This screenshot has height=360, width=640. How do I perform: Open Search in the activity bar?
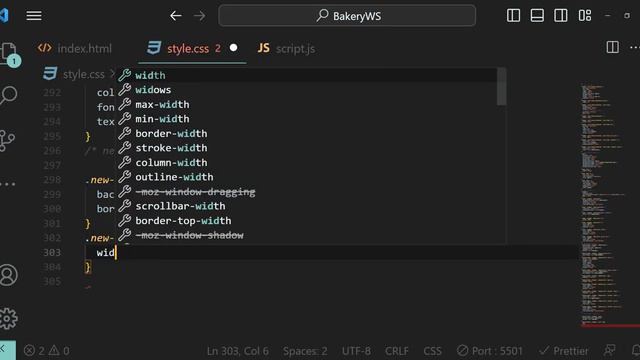[8, 95]
